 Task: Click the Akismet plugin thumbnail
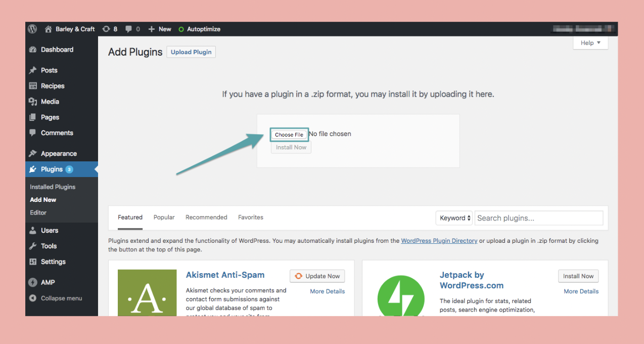[147, 293]
